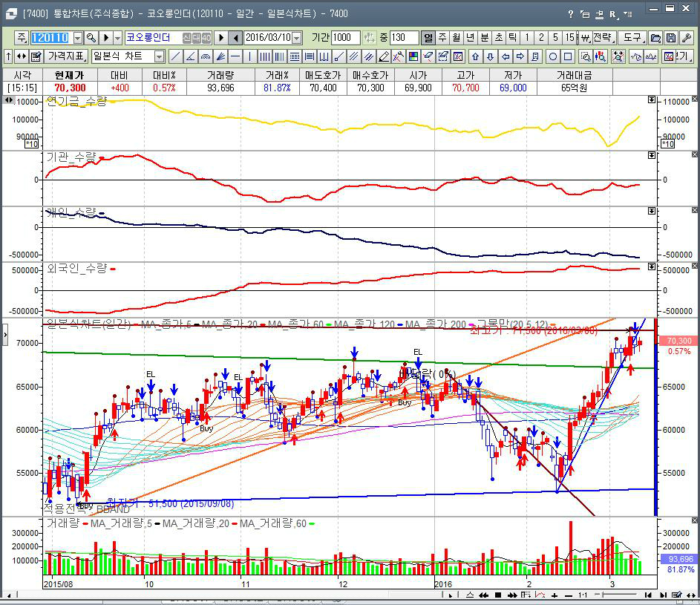Image resolution: width=700 pixels, height=605 pixels.
Task: Click the 가격지표 indicator button
Action: point(67,56)
